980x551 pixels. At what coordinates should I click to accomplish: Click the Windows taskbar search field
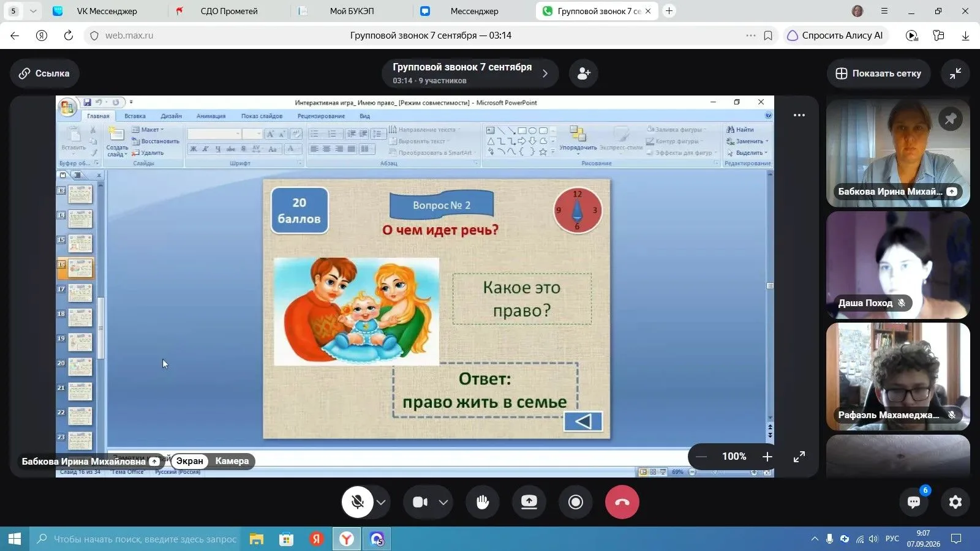tap(137, 539)
